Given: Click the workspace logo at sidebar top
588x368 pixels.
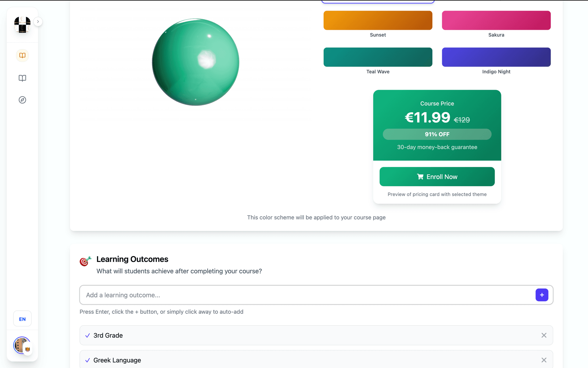Looking at the screenshot, I should coord(22,25).
